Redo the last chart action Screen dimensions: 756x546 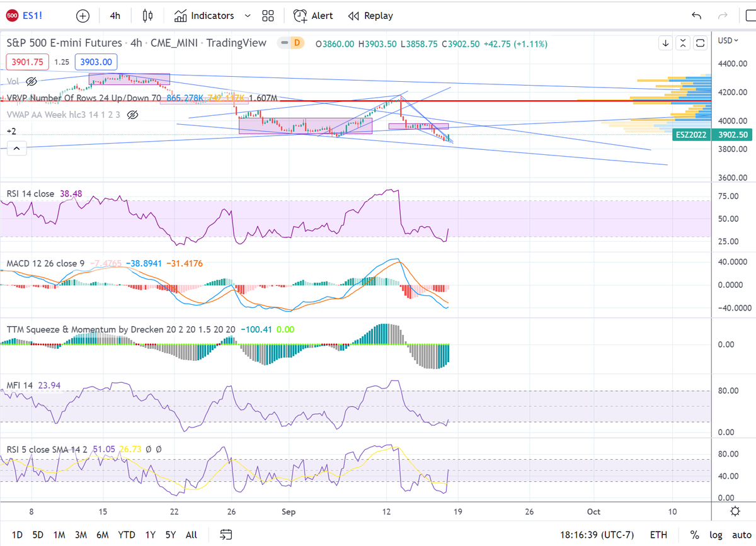pos(723,16)
